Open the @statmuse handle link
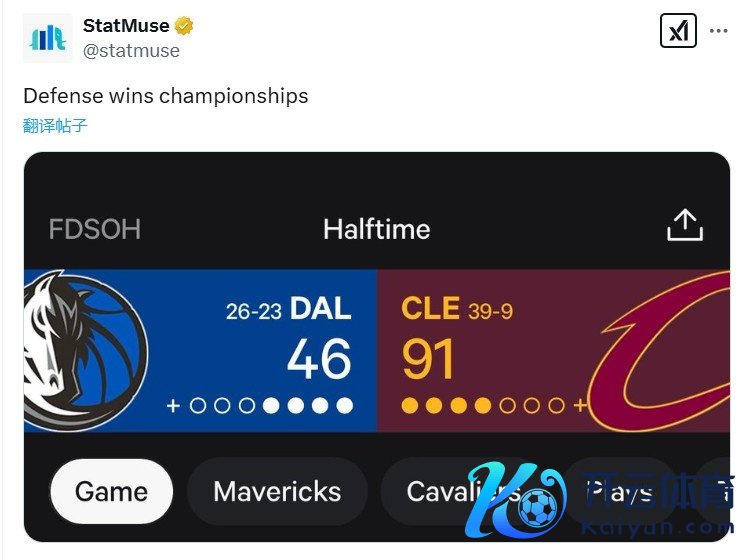The width and height of the screenshot is (750, 560). click(x=132, y=50)
